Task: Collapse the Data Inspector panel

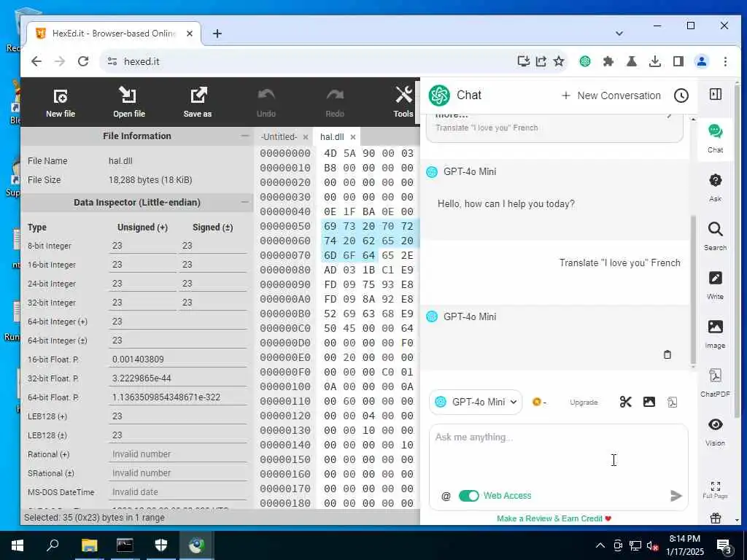Action: point(245,202)
